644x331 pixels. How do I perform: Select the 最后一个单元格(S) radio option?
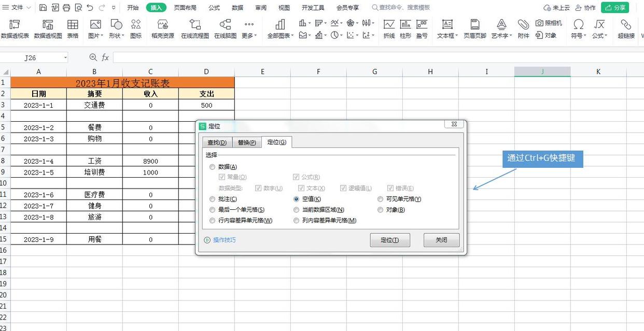[237, 210]
